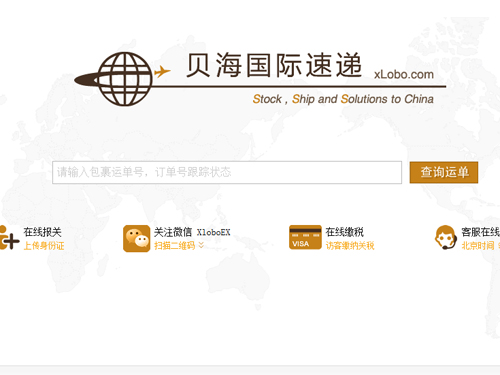Click the Stock, Ship and Solutions slogan
500x375 pixels.
click(343, 99)
